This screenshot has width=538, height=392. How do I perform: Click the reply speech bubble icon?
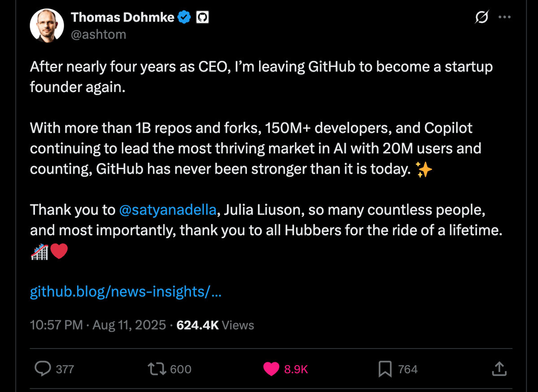point(43,369)
